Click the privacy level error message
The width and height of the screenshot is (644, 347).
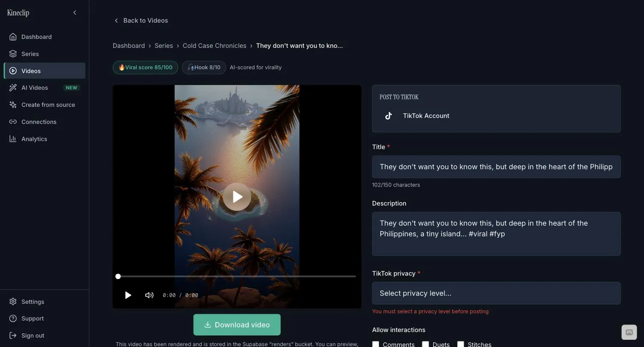430,312
